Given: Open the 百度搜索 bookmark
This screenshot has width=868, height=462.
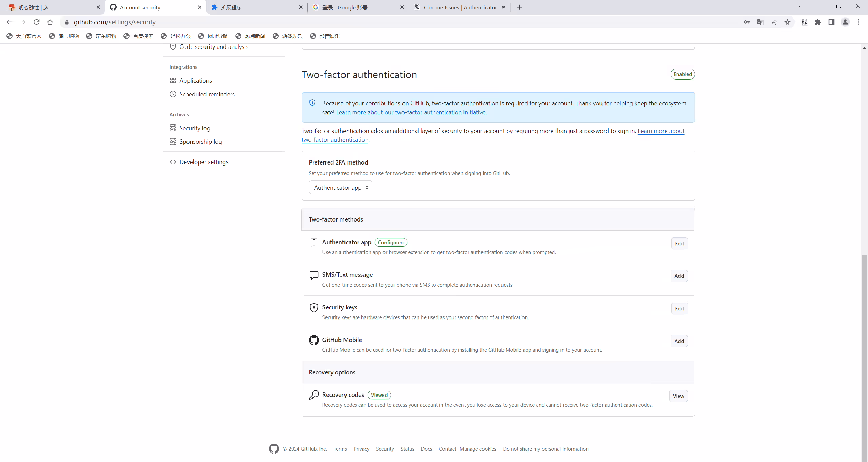Looking at the screenshot, I should click(139, 36).
